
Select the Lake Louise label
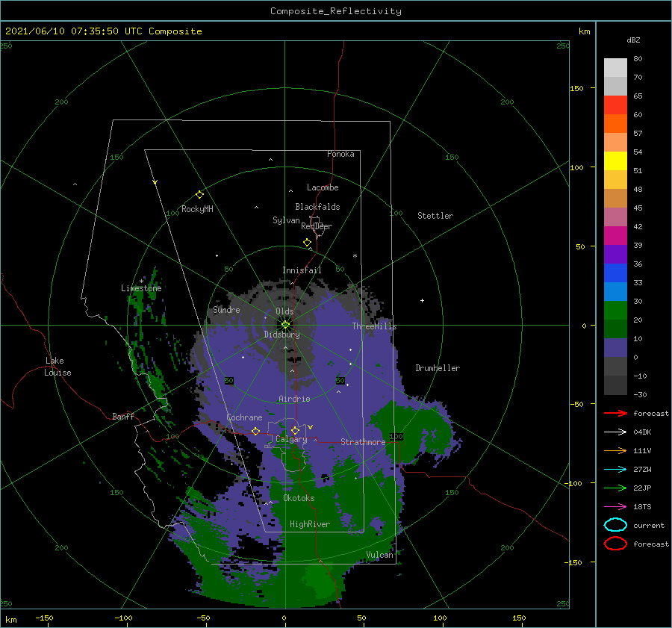tap(57, 367)
